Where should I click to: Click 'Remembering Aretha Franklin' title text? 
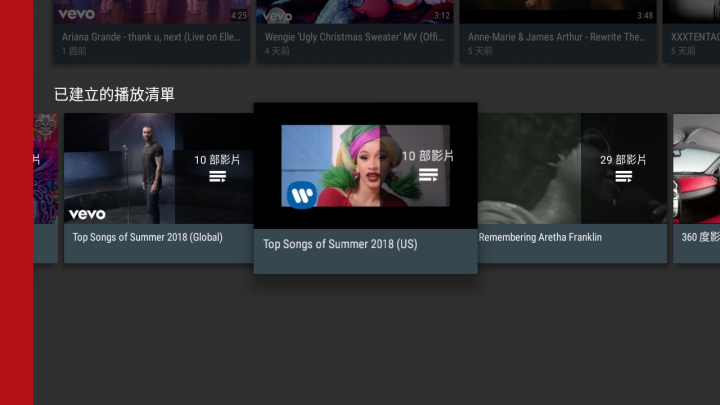540,237
